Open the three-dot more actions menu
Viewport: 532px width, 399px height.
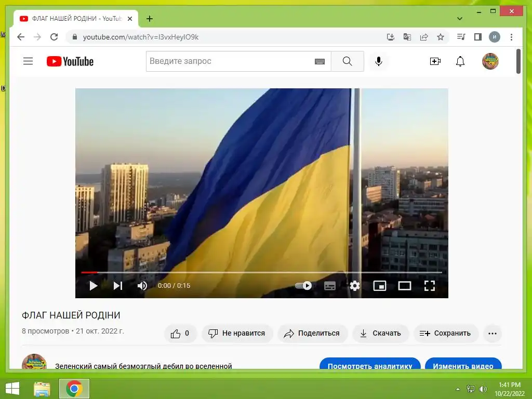[x=493, y=334]
